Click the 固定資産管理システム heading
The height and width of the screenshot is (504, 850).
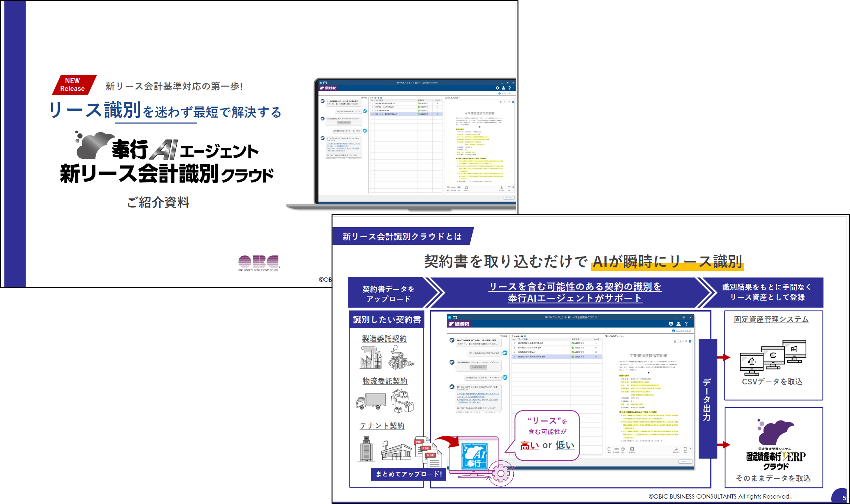point(771,319)
